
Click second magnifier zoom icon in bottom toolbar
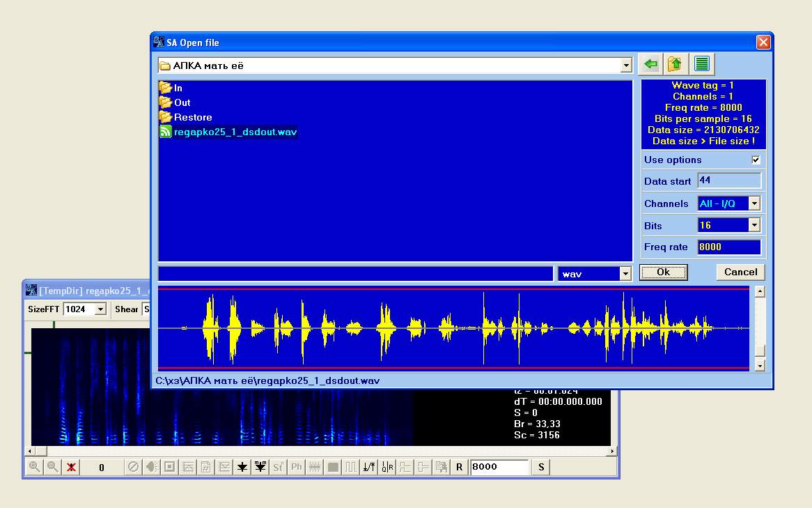[x=52, y=466]
